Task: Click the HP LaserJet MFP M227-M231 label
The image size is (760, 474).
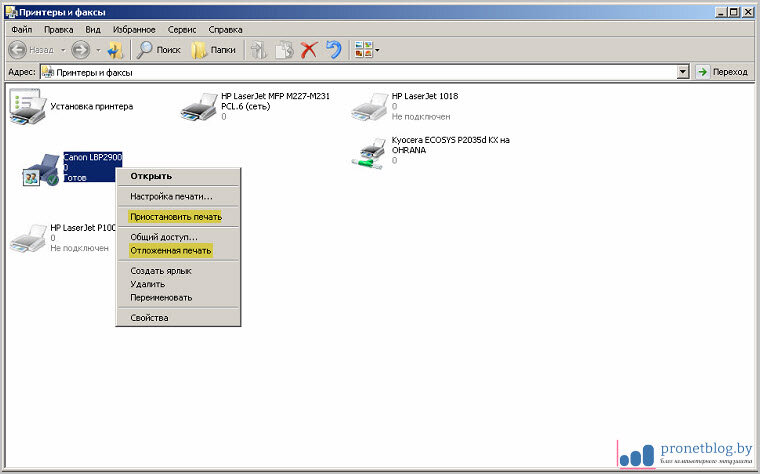Action: [x=275, y=101]
